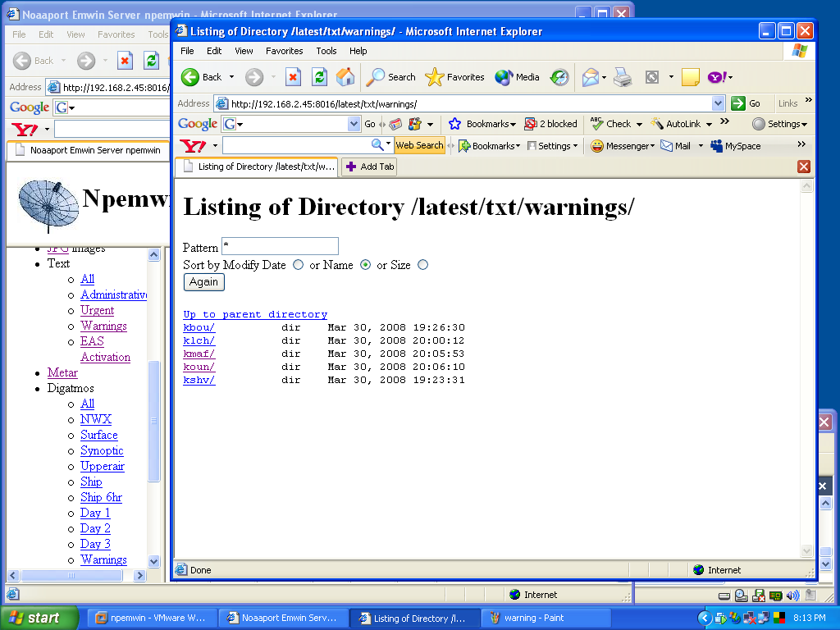Open the Google search box dropdown
The height and width of the screenshot is (630, 840).
point(354,124)
